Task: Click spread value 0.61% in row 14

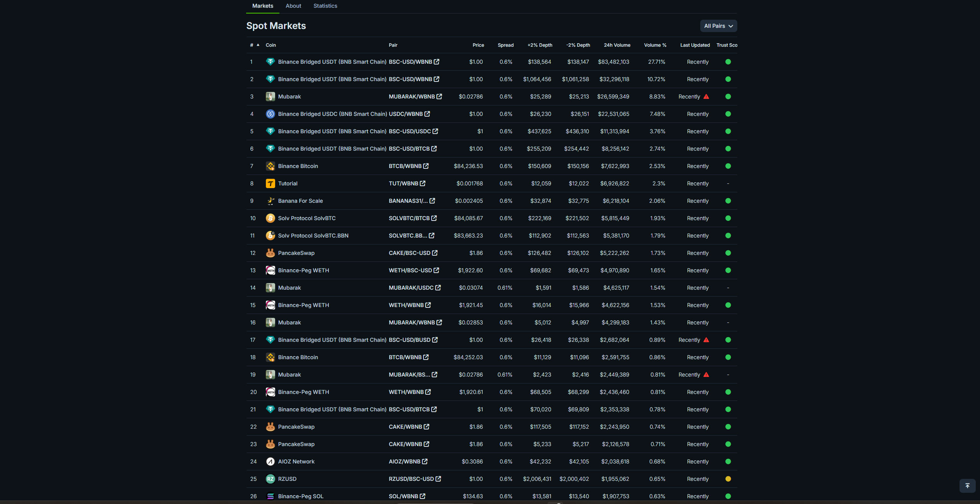Action: click(505, 288)
